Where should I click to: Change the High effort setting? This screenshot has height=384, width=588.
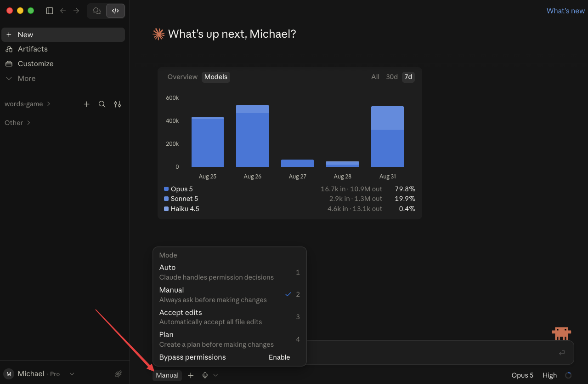tap(550, 375)
